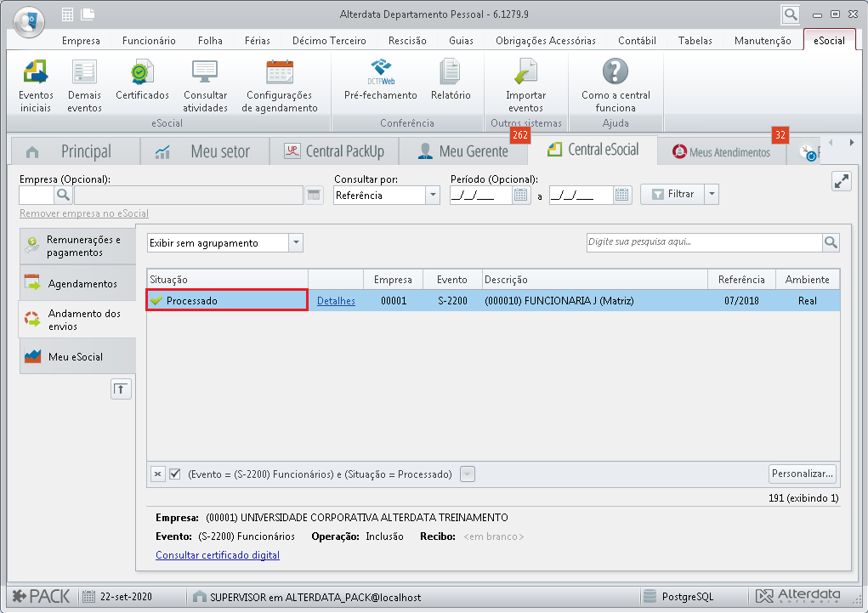Run the grid search magnifier icon
This screenshot has height=613, width=868.
[x=831, y=242]
